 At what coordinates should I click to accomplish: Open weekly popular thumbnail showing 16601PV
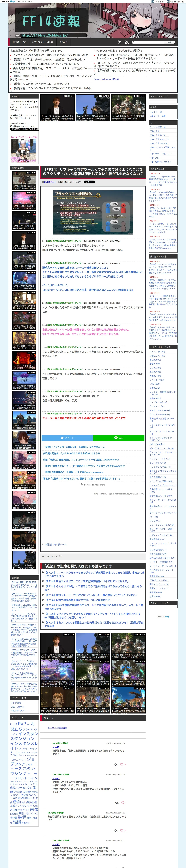point(24,201)
